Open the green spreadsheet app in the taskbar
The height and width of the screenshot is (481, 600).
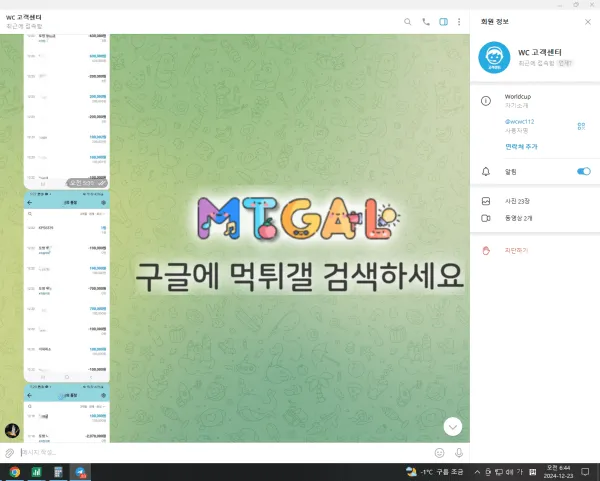point(36,472)
